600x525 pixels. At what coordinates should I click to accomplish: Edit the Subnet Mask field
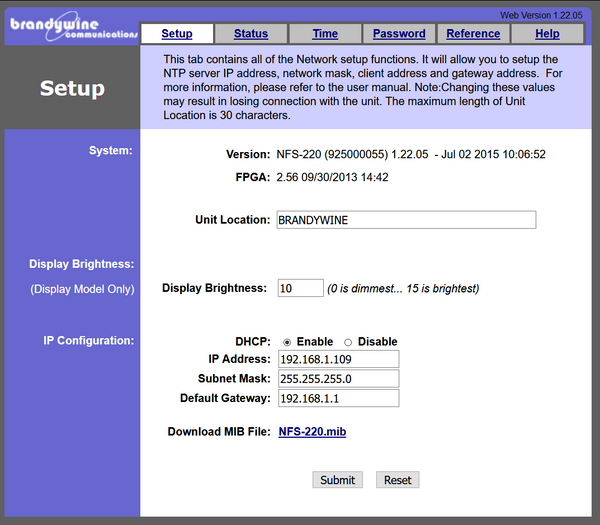[x=339, y=379]
